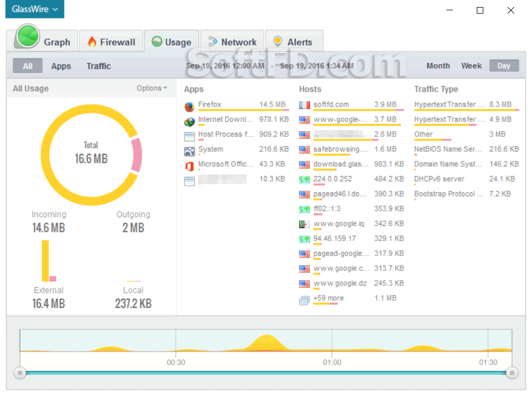Click the 01:00 marker on timeline graph
The image size is (532, 396).
click(332, 362)
